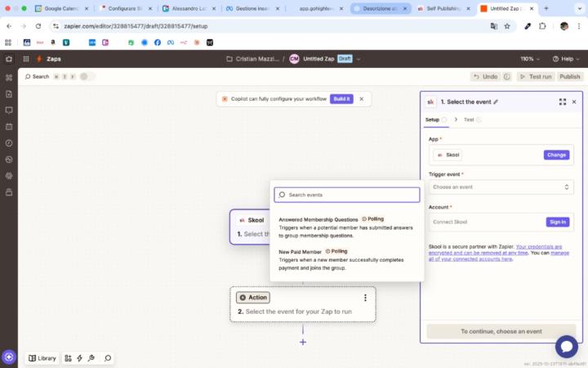Image resolution: width=588 pixels, height=368 pixels.
Task: Select the Skool trigger step card
Action: pos(250,227)
